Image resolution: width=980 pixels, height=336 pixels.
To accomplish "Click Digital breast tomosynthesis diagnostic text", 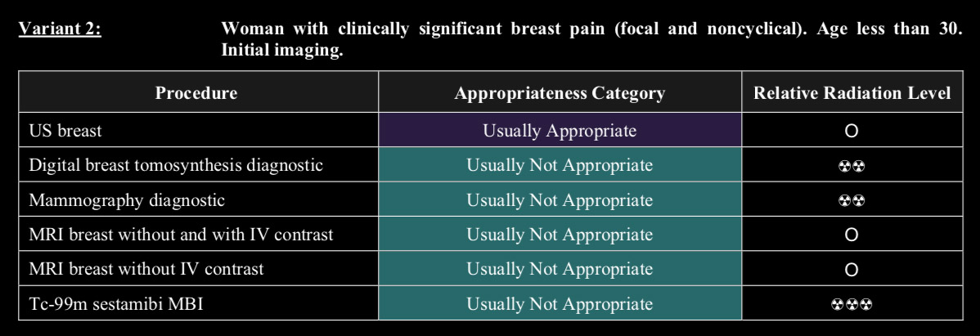I will click(176, 165).
